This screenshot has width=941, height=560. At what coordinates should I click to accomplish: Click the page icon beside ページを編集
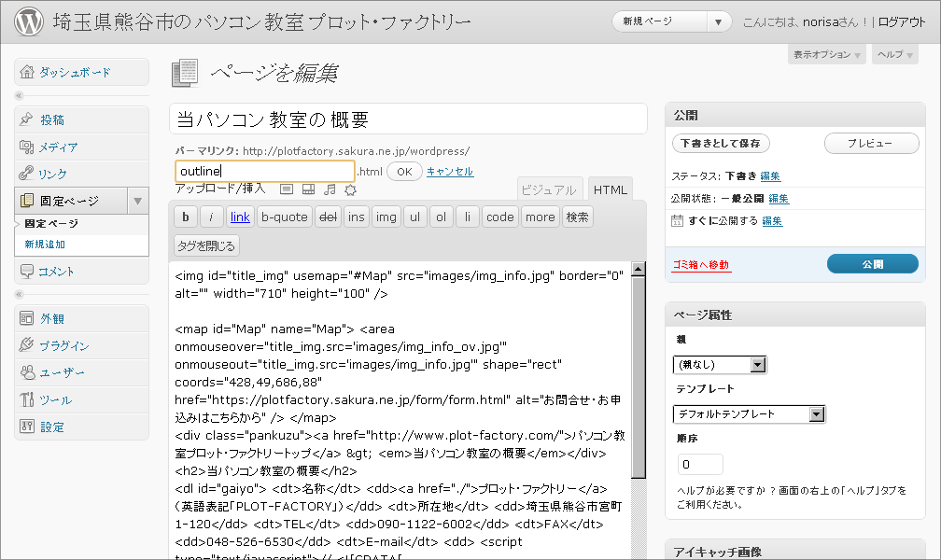coord(186,73)
